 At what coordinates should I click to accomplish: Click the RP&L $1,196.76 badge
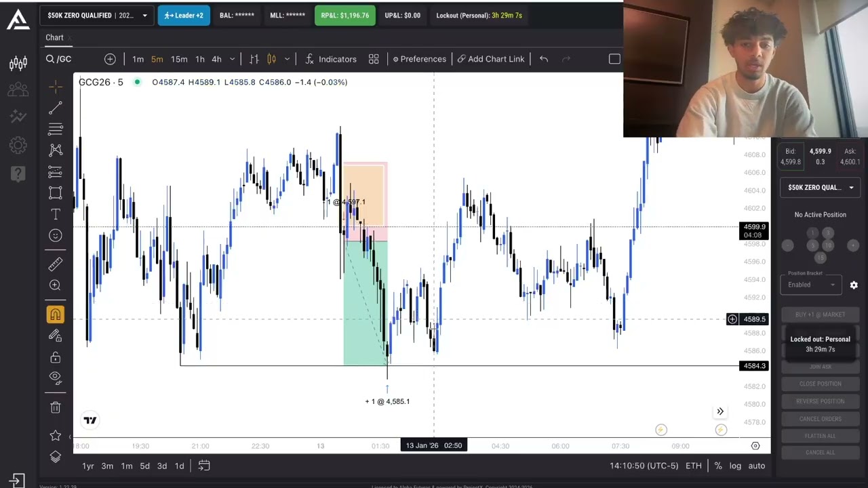[345, 15]
